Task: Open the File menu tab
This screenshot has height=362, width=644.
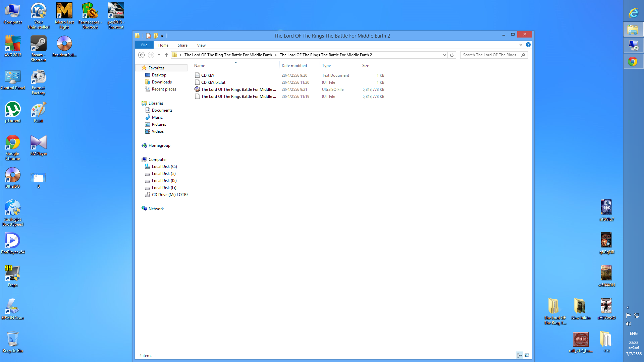Action: tap(144, 45)
